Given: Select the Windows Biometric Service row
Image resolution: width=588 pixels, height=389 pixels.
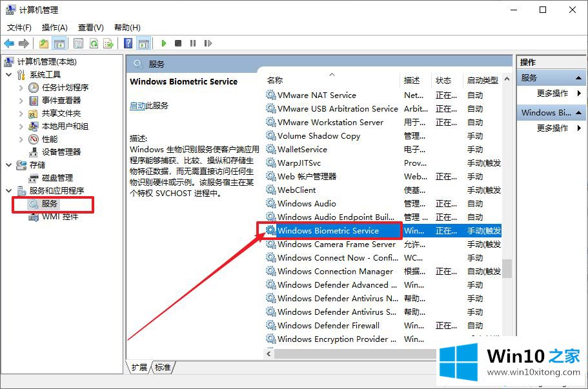Looking at the screenshot, I should pyautogui.click(x=383, y=231).
